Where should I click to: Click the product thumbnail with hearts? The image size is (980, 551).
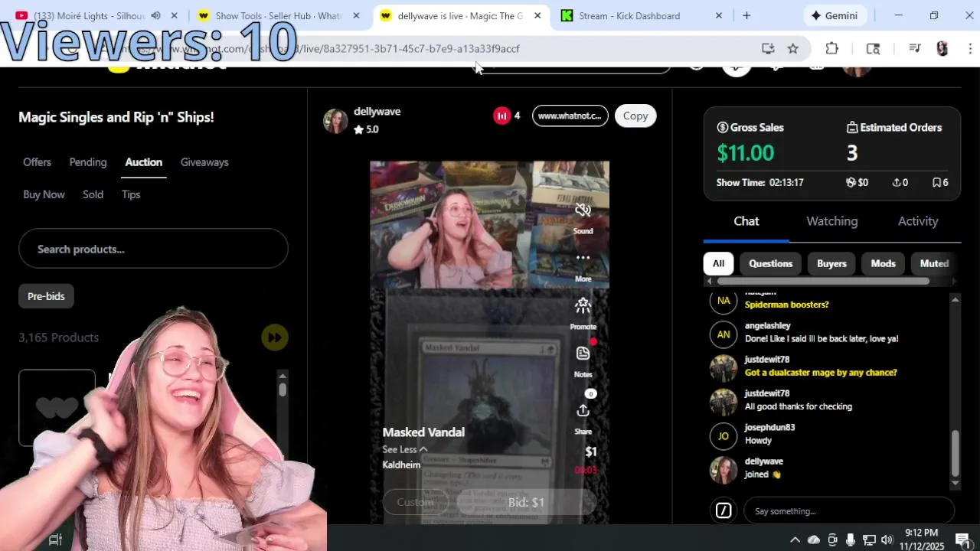(57, 408)
